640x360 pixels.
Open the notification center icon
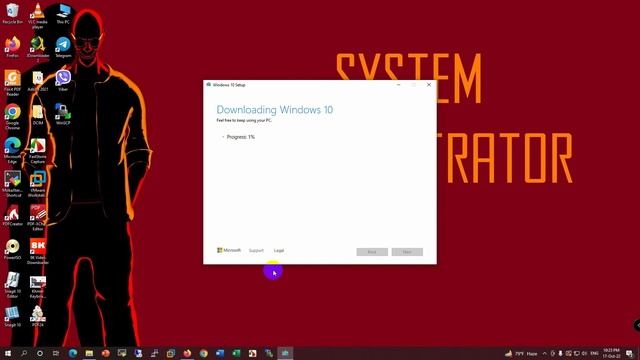[629, 353]
